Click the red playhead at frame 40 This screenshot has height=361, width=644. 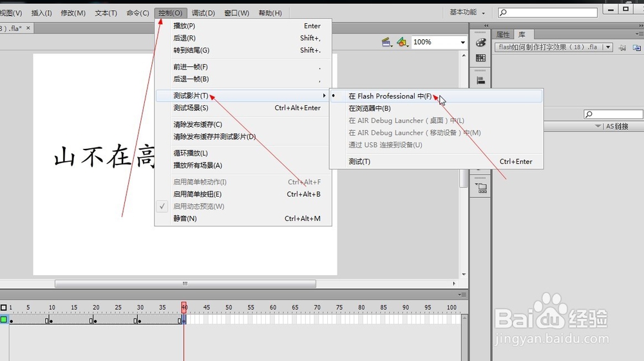click(x=184, y=307)
